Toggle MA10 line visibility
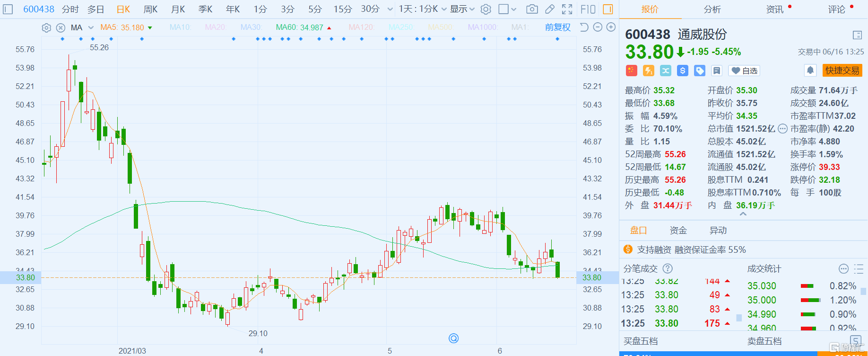868x356 pixels. click(180, 27)
